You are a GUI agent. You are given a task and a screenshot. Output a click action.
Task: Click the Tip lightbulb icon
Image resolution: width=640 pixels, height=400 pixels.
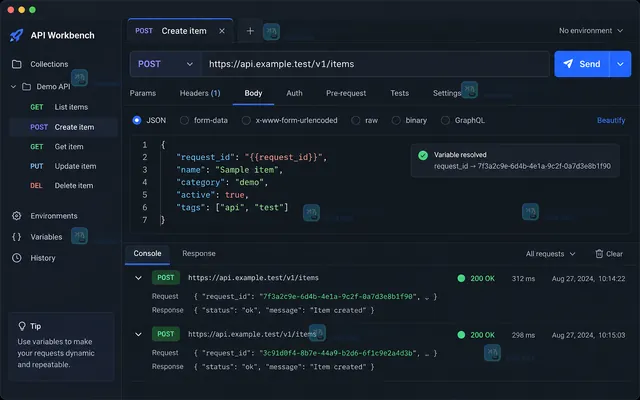22,326
